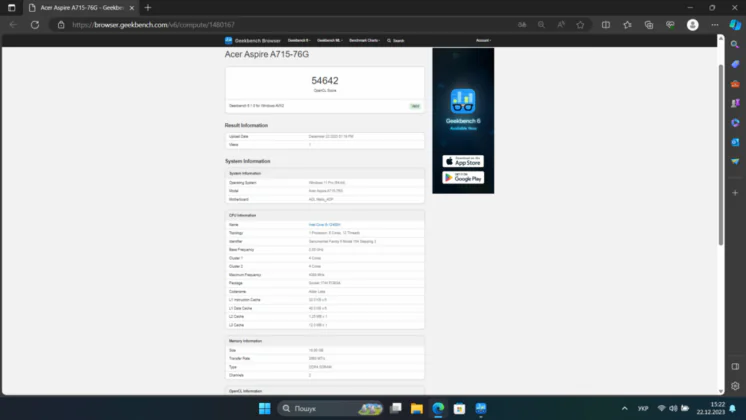Open File Explorer from taskbar

pyautogui.click(x=417, y=408)
